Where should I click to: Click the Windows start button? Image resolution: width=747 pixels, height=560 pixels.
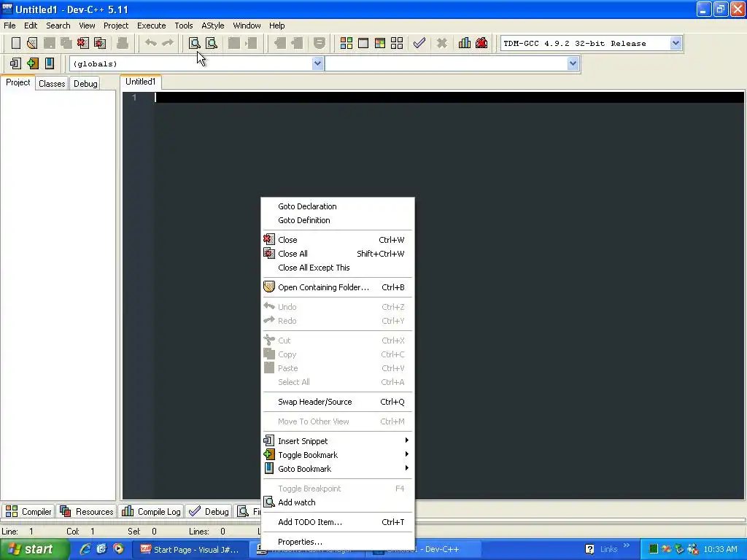coord(34,550)
